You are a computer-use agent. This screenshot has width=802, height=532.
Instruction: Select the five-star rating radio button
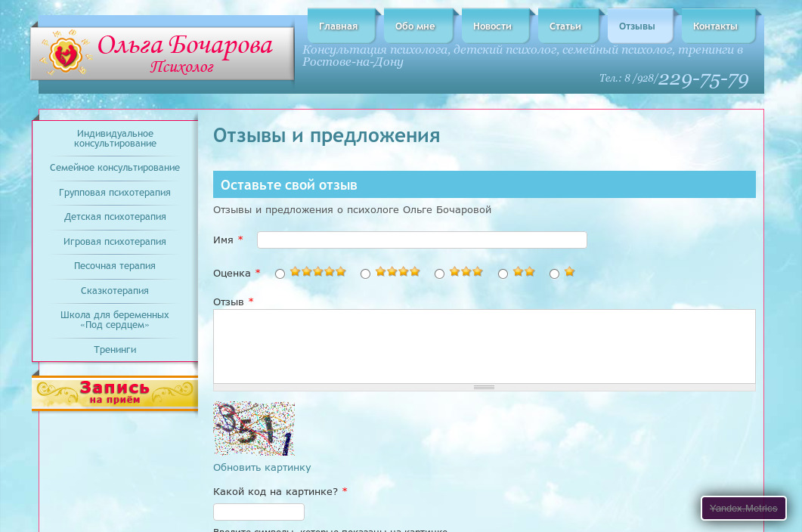[280, 274]
